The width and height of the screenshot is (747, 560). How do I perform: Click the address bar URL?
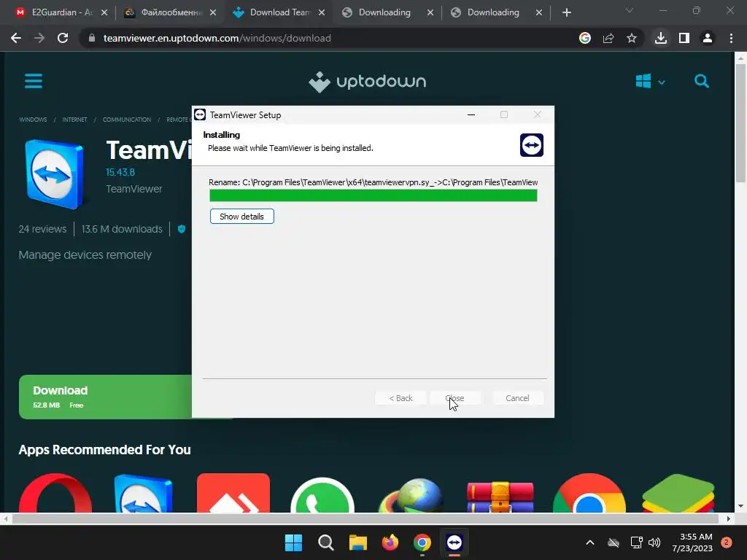217,38
